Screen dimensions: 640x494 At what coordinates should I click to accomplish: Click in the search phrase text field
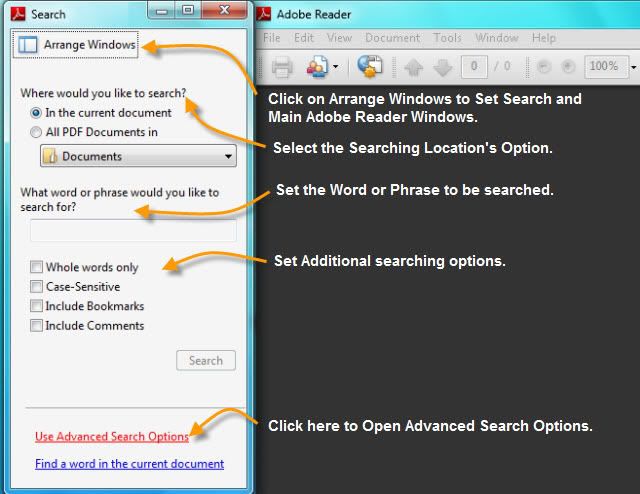pyautogui.click(x=133, y=231)
